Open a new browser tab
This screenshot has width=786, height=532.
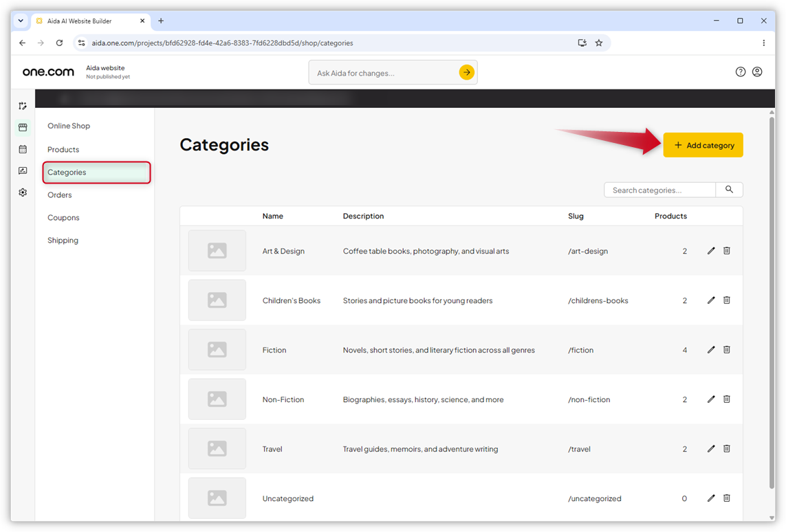click(x=161, y=21)
